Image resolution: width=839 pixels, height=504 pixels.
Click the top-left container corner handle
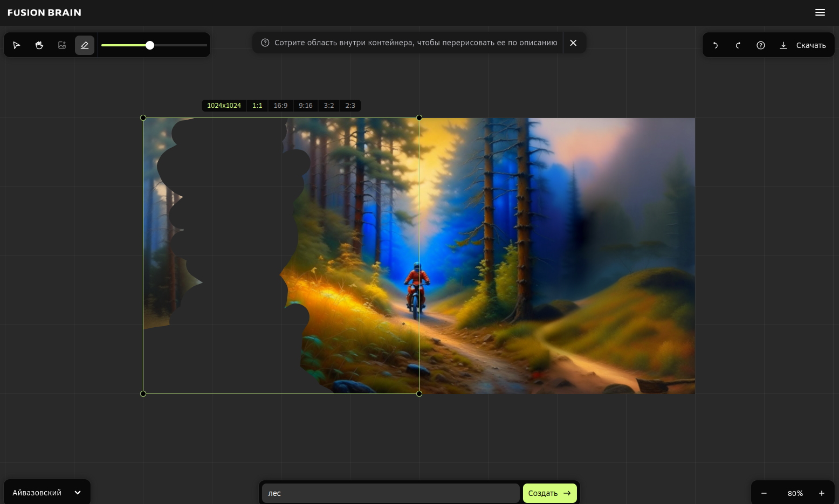click(x=143, y=118)
